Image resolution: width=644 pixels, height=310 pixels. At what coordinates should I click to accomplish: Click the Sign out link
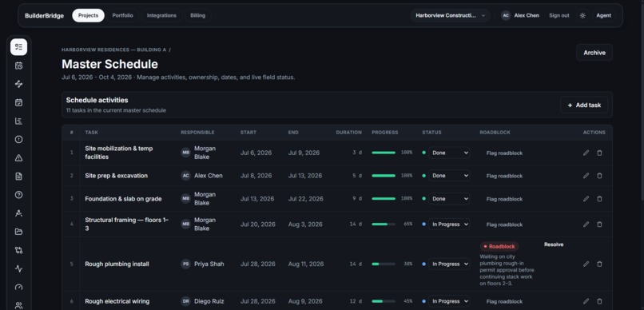[x=559, y=16]
